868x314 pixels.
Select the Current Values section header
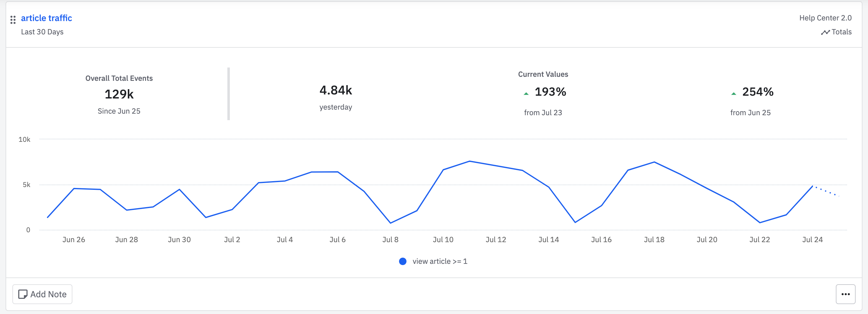[543, 74]
